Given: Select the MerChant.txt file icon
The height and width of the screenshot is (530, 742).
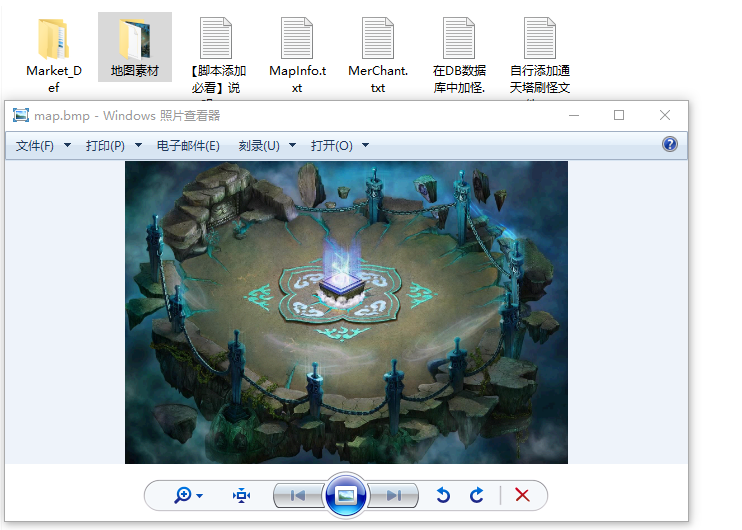Looking at the screenshot, I should point(378,38).
